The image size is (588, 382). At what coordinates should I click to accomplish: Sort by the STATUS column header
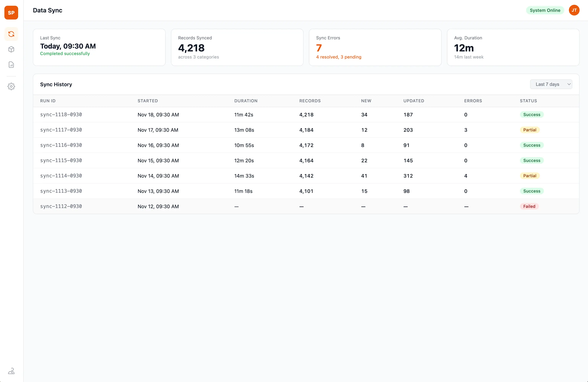[x=528, y=101]
